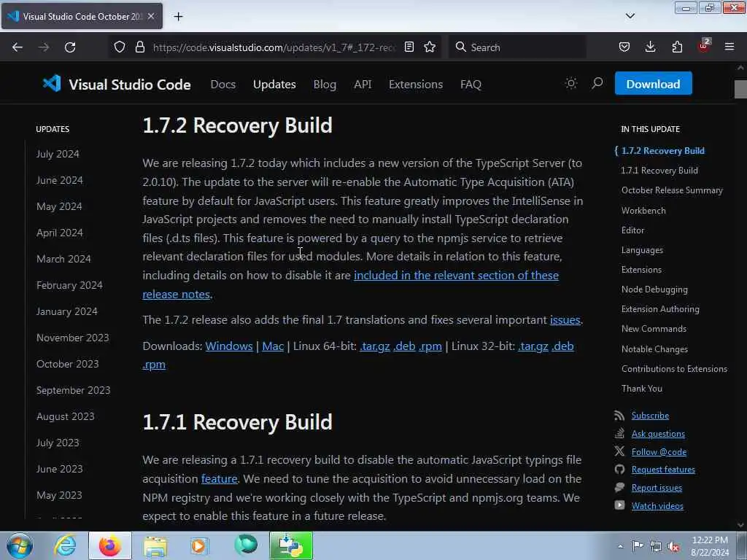Open the API navigation item

pos(363,85)
